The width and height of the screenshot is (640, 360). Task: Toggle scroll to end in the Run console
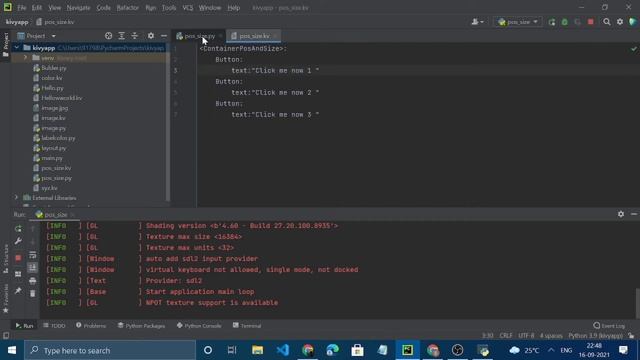point(33,268)
